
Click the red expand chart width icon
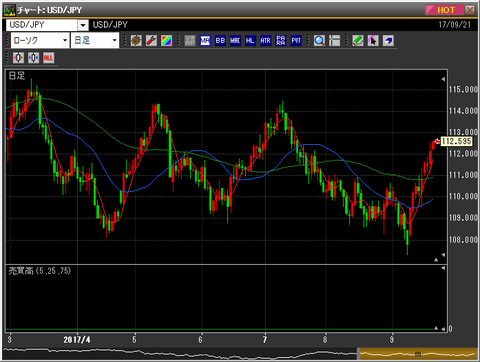18,58
